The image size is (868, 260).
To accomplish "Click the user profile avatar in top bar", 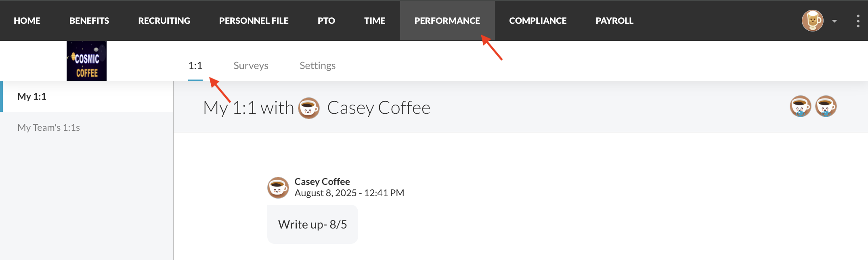I will pyautogui.click(x=812, y=21).
